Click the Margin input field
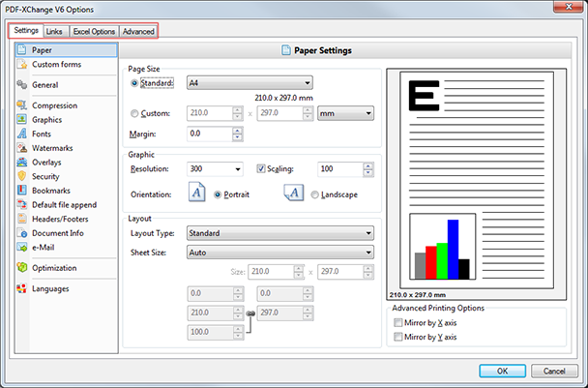This screenshot has height=388, width=588. (x=210, y=134)
